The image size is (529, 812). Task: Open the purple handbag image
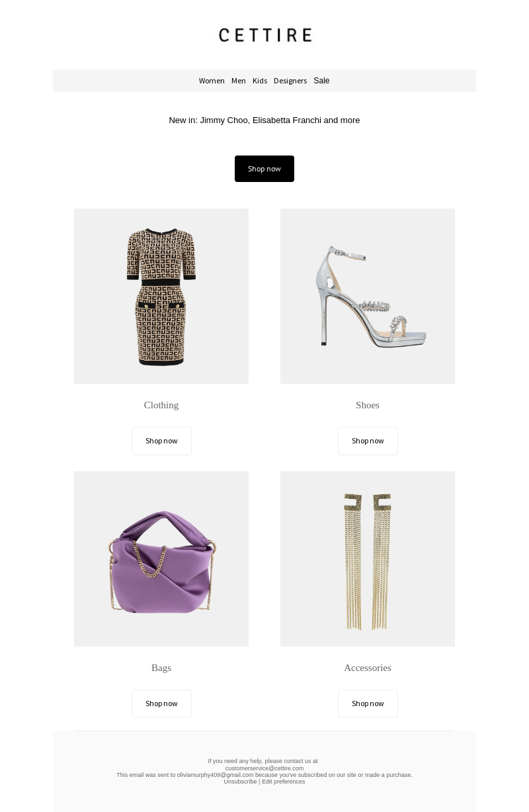tap(161, 559)
